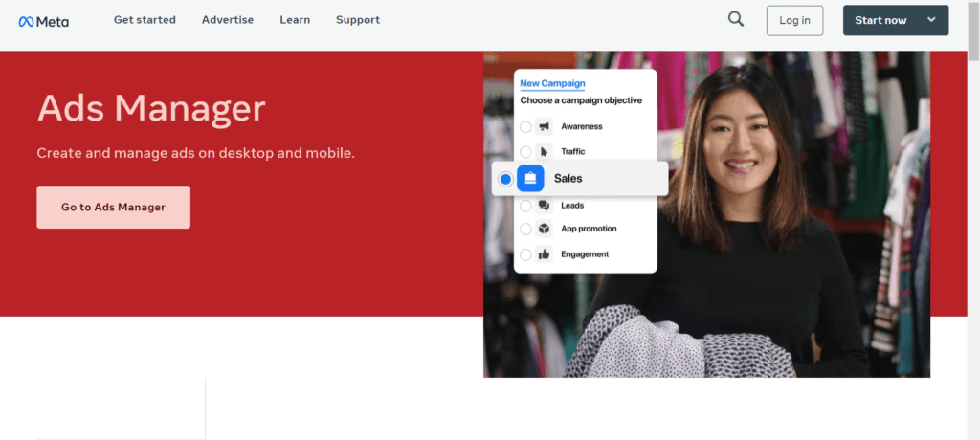
Task: Choose the Engagement radio button
Action: [x=525, y=254]
